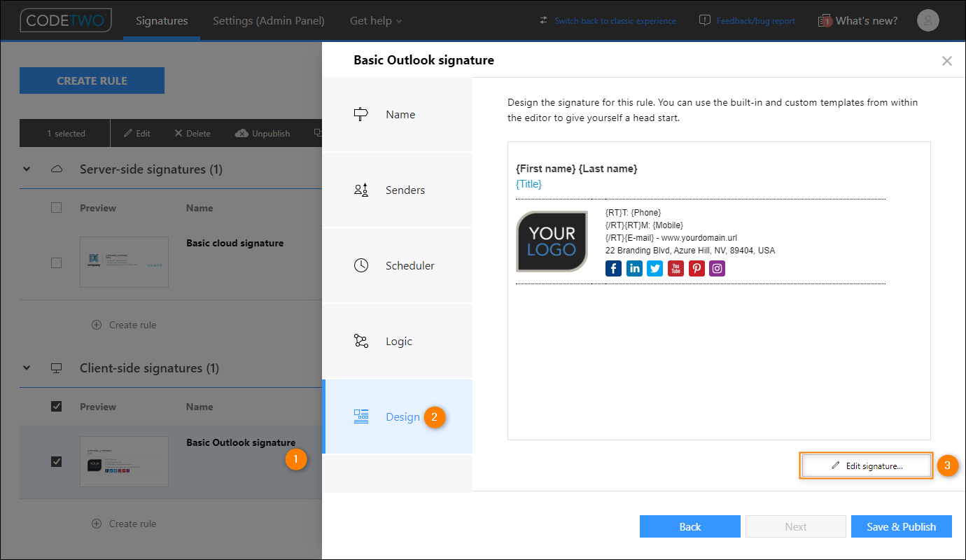966x560 pixels.
Task: Click the Facebook icon in signature
Action: click(613, 268)
